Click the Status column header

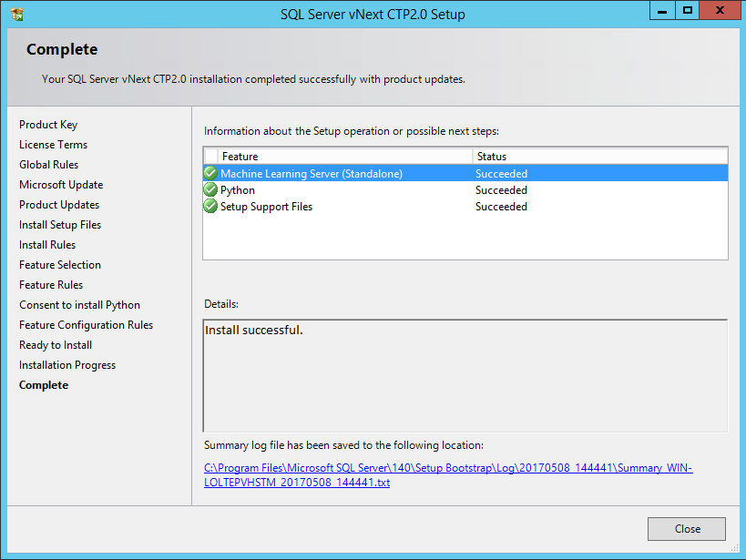pyautogui.click(x=600, y=156)
